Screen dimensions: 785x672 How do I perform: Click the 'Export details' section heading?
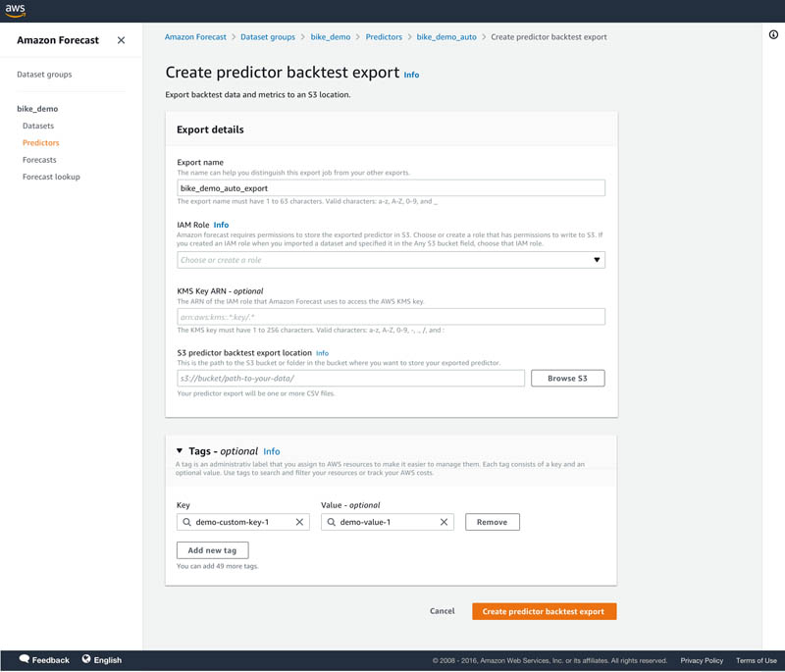pyautogui.click(x=210, y=129)
